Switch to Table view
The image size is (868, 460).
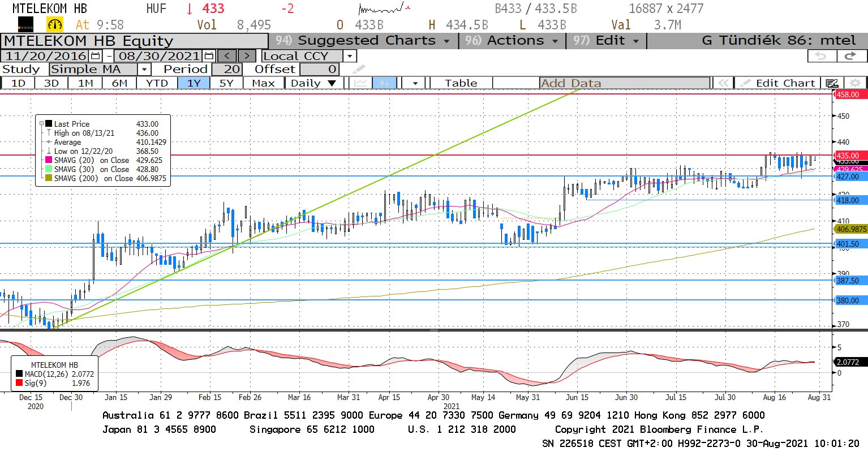click(x=461, y=83)
